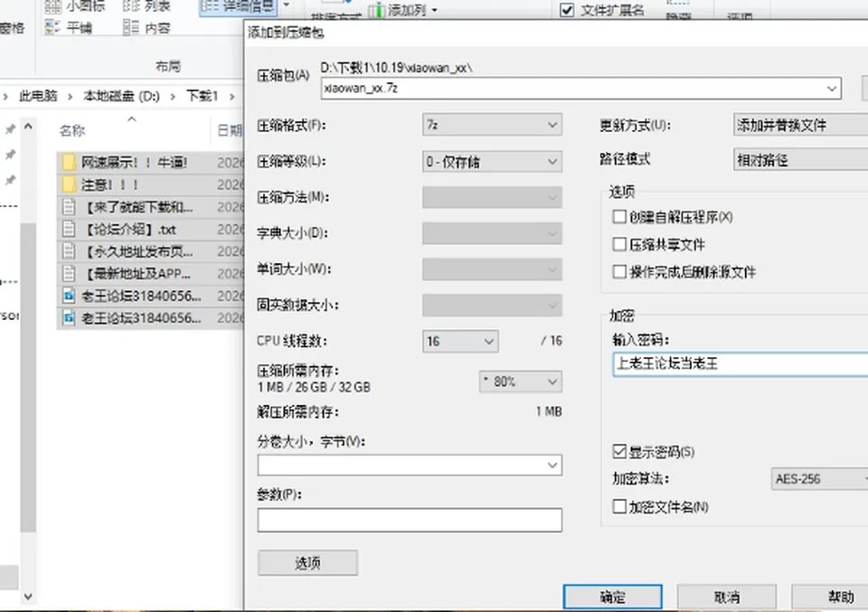Confirm compression with the 确定 button
Viewport: 868px width, 612px height.
[x=612, y=597]
